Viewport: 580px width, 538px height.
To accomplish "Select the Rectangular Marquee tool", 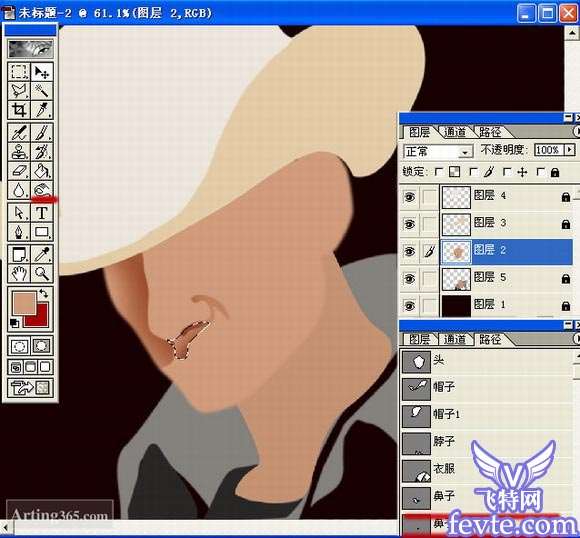I will pyautogui.click(x=19, y=71).
